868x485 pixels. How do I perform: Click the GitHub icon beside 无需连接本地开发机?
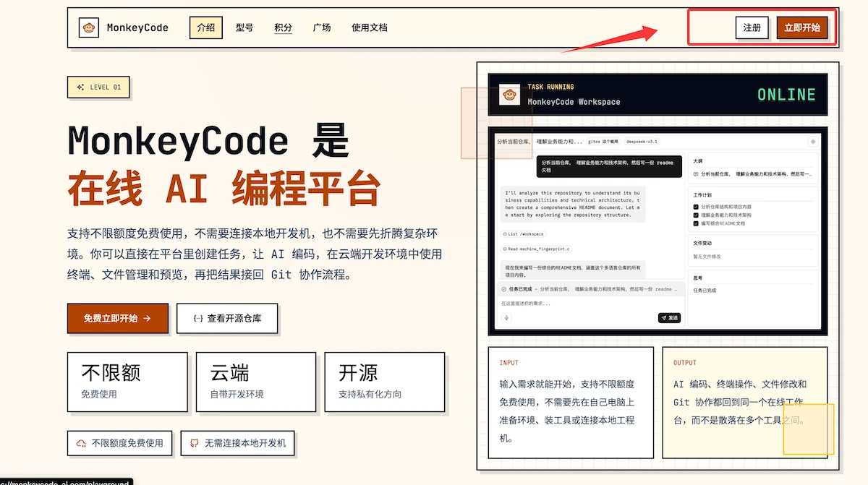coord(195,443)
